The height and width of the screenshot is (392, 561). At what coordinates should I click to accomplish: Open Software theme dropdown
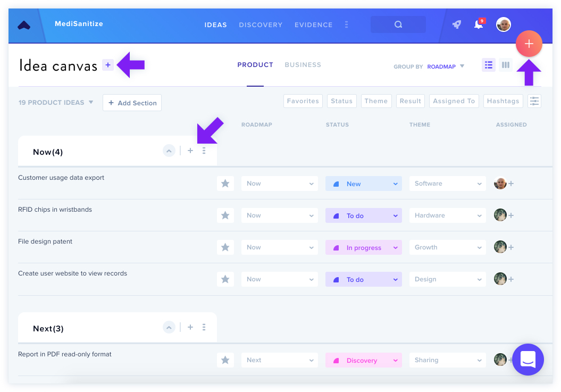(448, 184)
